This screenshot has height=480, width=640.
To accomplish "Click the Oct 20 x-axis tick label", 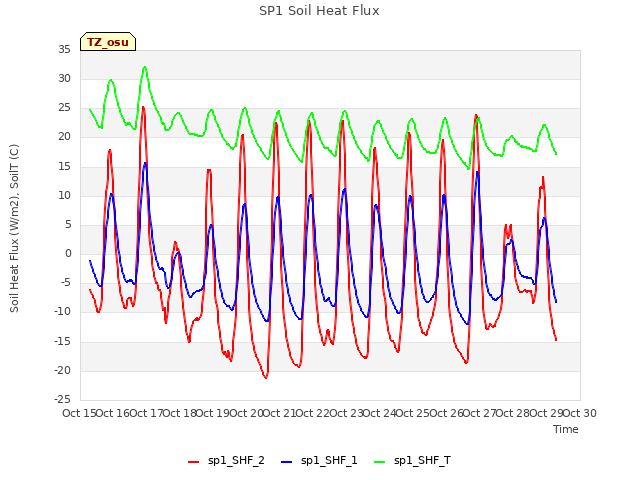I will point(246,413).
